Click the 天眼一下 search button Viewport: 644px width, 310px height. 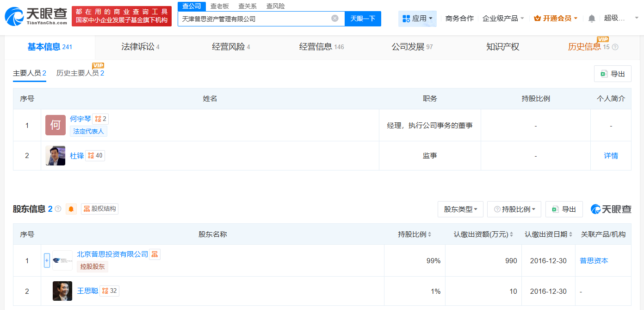coord(363,18)
